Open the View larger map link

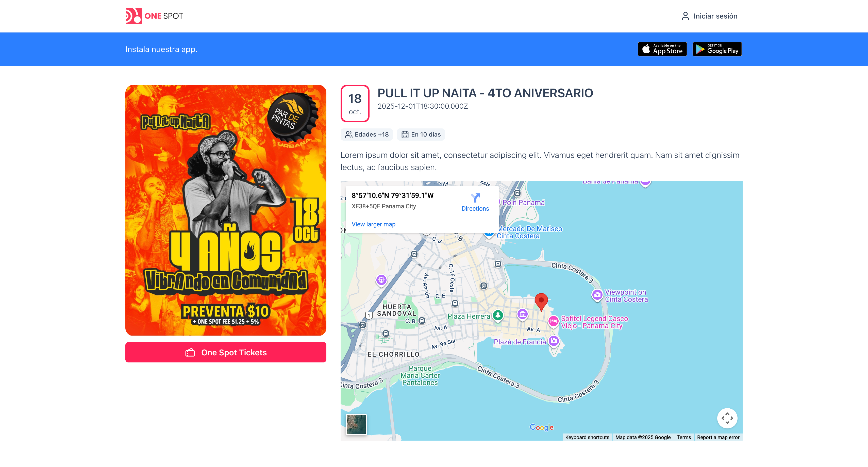(373, 224)
